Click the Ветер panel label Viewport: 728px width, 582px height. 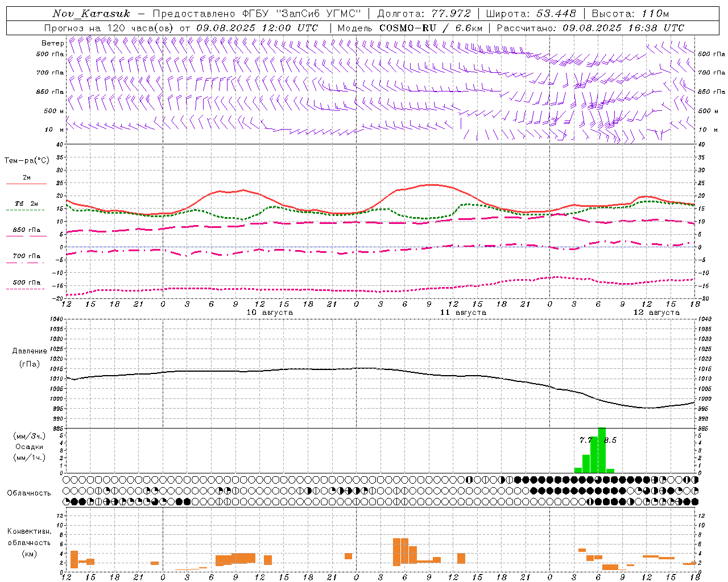(52, 43)
